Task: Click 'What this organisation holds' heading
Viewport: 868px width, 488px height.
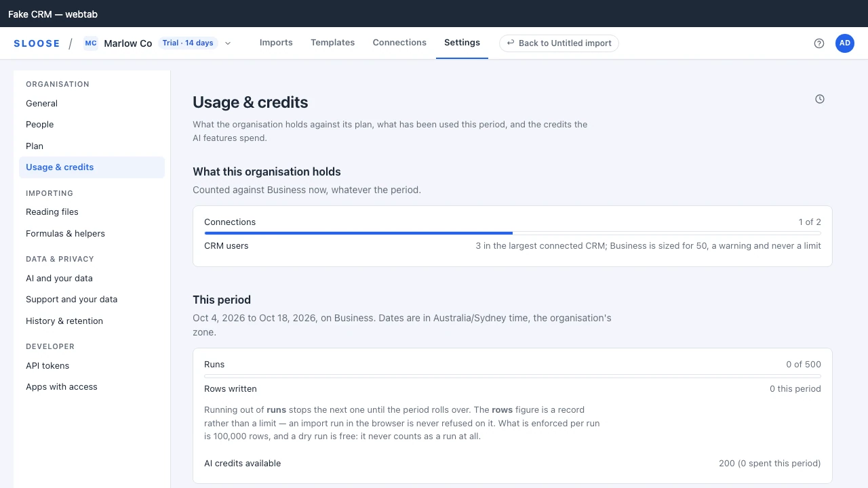Action: pos(267,171)
